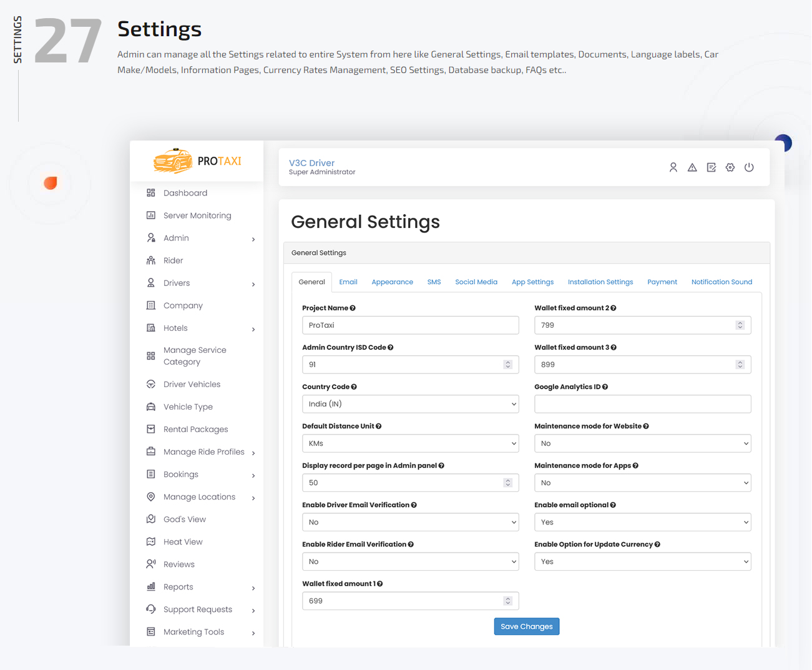This screenshot has height=670, width=812.
Task: Click the Project Name input field
Action: [411, 325]
